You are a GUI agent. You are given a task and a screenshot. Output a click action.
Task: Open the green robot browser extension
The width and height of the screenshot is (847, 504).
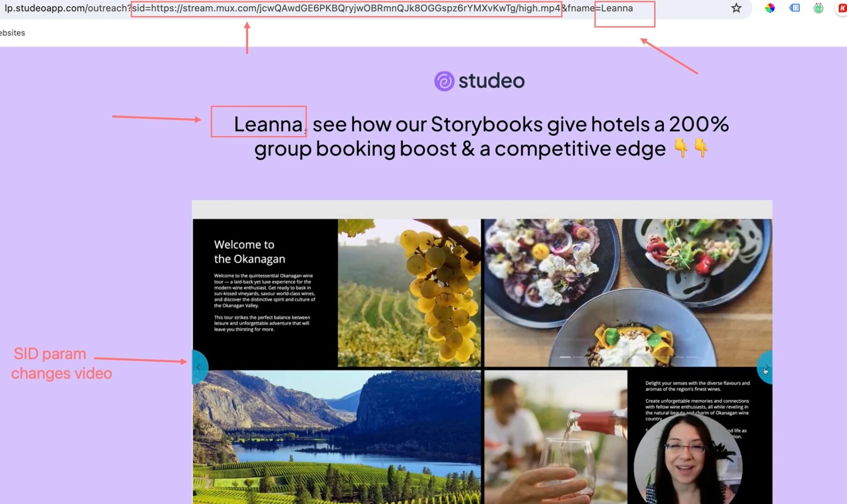pyautogui.click(x=819, y=8)
